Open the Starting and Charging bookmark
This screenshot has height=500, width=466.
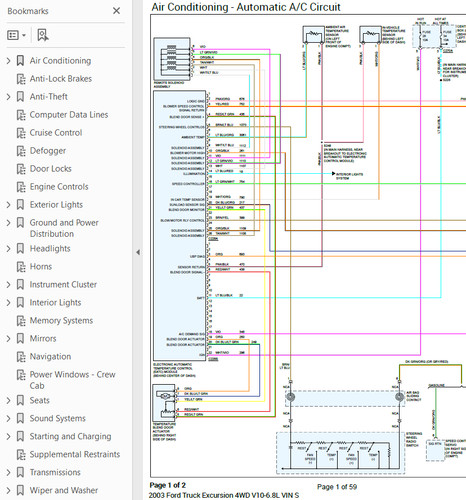pyautogui.click(x=70, y=436)
